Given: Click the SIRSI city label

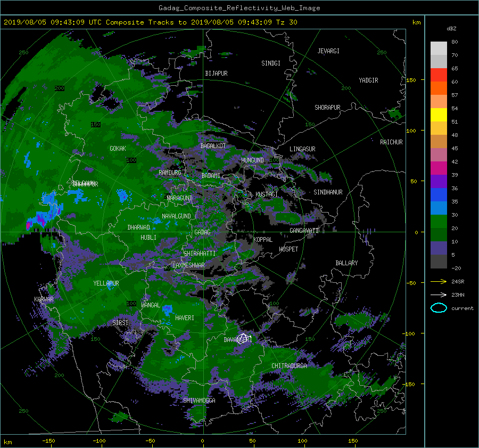Looking at the screenshot, I should [120, 323].
